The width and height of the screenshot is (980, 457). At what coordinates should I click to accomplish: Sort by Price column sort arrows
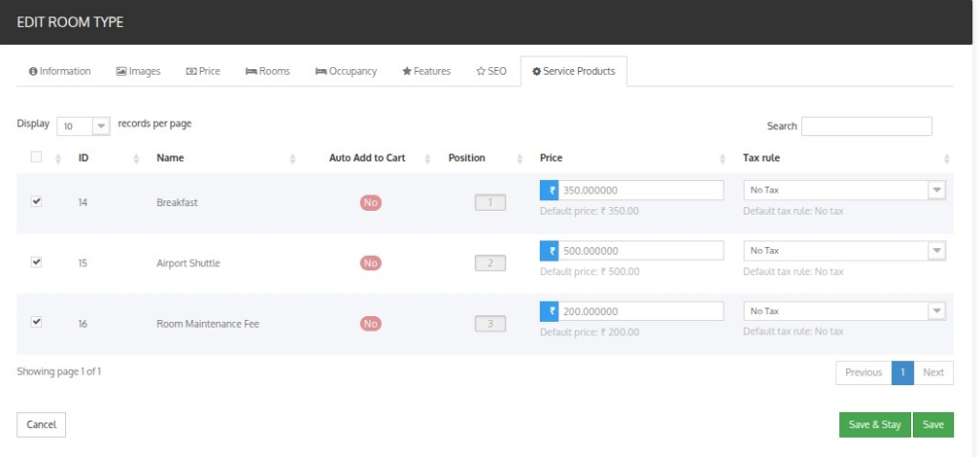724,159
